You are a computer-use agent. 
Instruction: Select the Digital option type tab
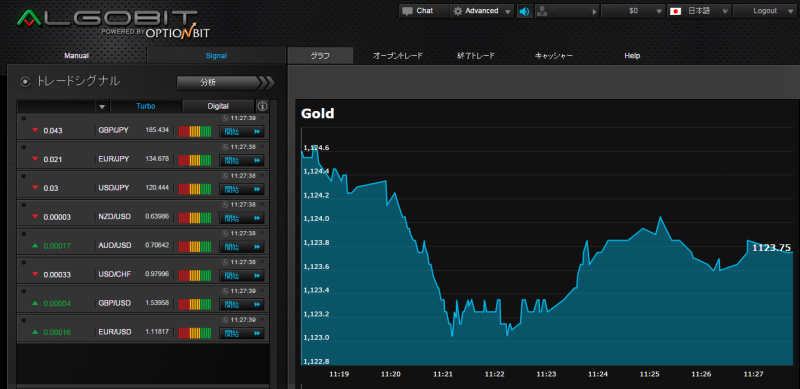pos(218,106)
